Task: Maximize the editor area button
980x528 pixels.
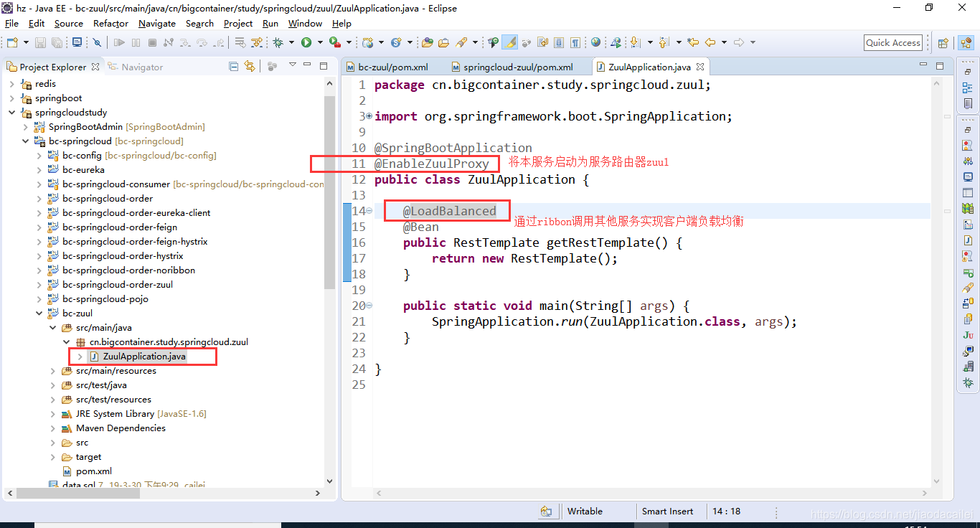Action: pos(940,66)
